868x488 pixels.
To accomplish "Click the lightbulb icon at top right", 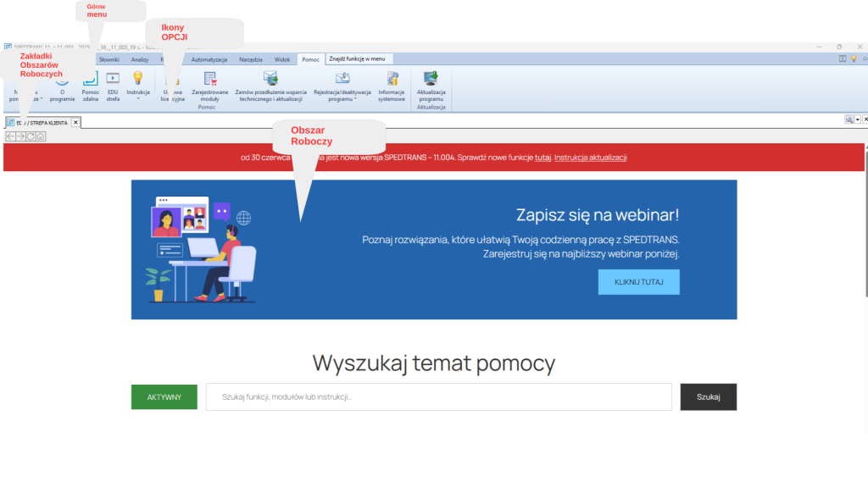I will (854, 59).
